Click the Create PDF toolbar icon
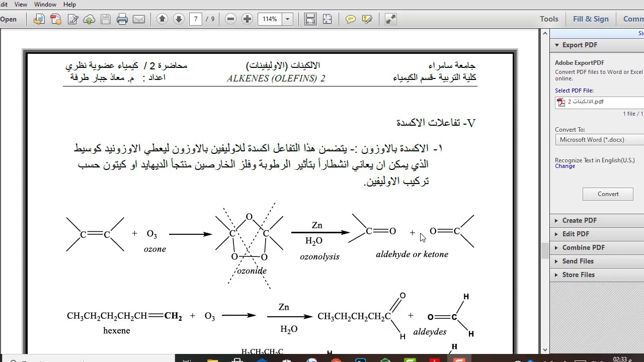This screenshot has width=644, height=362. (x=56, y=19)
